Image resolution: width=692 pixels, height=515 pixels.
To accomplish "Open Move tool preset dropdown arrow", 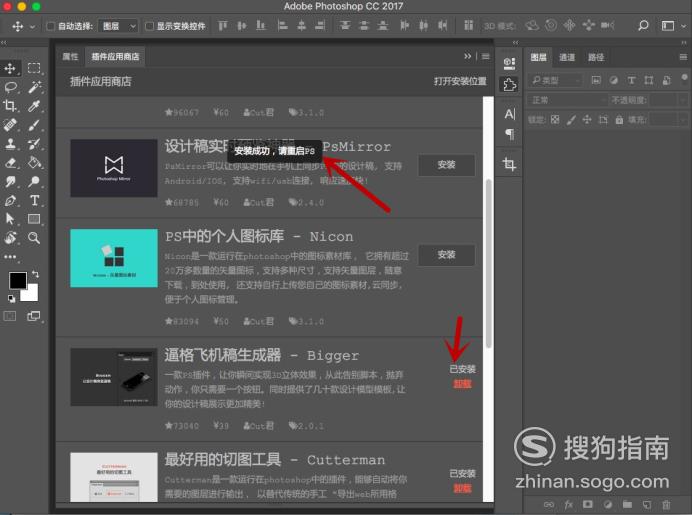I will 32,26.
